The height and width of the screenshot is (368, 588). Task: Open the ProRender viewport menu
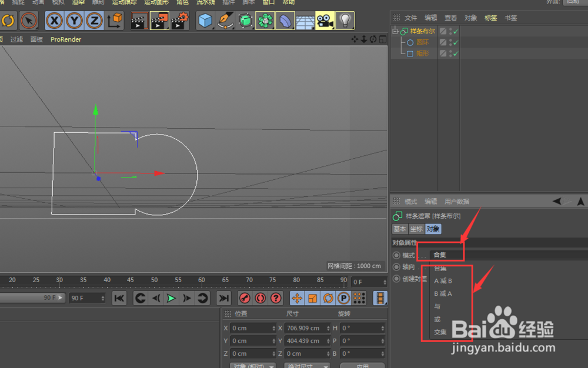click(66, 39)
